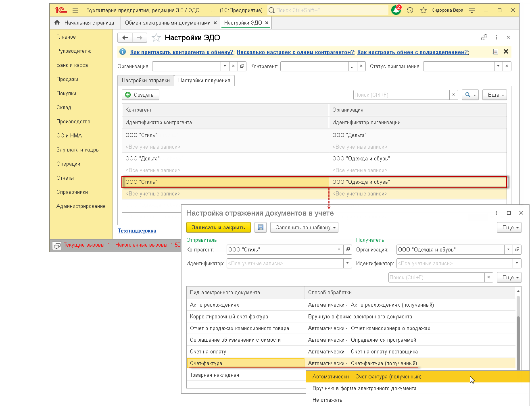
Task: Switch to Настройки отправки tab
Action: click(x=146, y=81)
